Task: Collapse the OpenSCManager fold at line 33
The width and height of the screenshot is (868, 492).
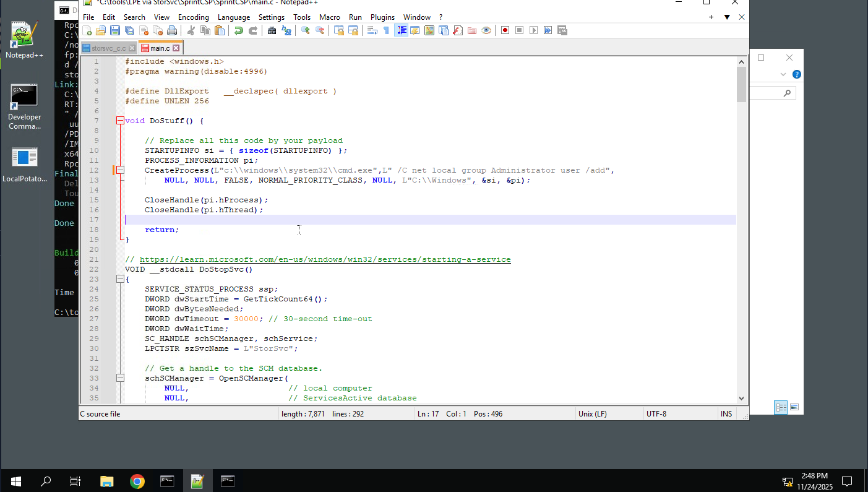Action: point(120,378)
